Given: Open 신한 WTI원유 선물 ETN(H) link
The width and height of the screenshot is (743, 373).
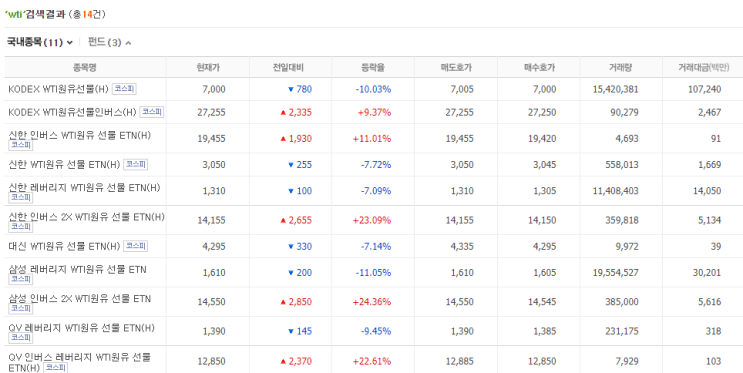Looking at the screenshot, I should [x=64, y=164].
